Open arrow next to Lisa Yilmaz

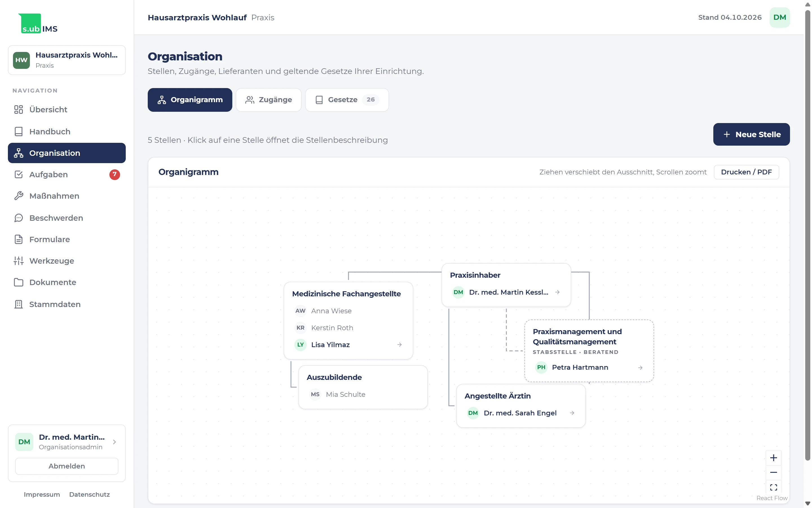pos(399,345)
